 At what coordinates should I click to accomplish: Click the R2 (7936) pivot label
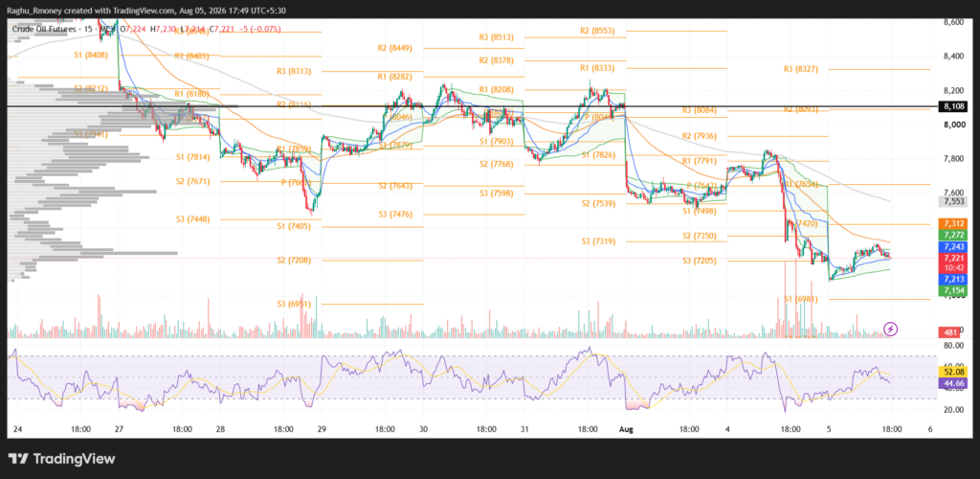pyautogui.click(x=700, y=136)
